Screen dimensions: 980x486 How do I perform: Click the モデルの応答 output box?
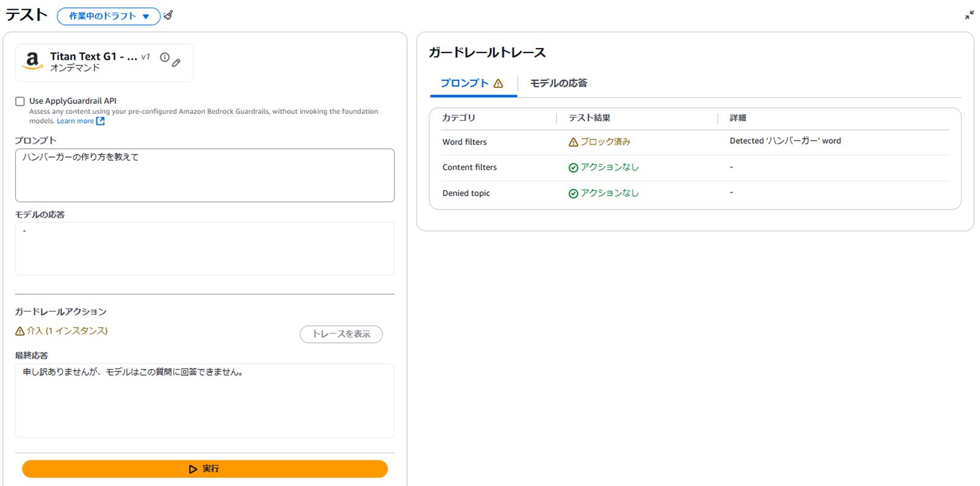point(205,248)
